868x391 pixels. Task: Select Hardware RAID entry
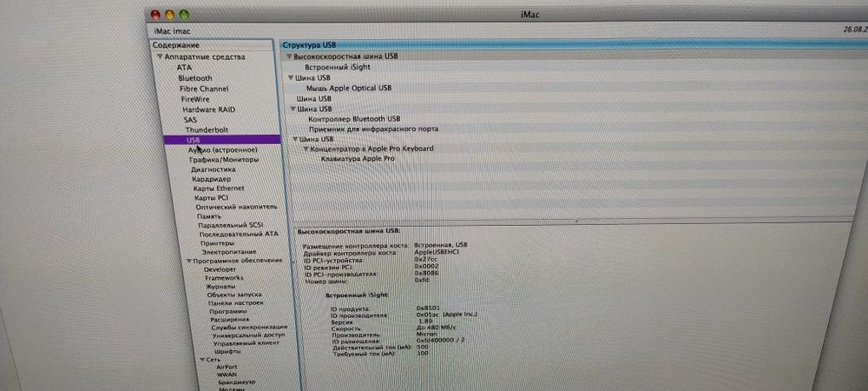(208, 109)
